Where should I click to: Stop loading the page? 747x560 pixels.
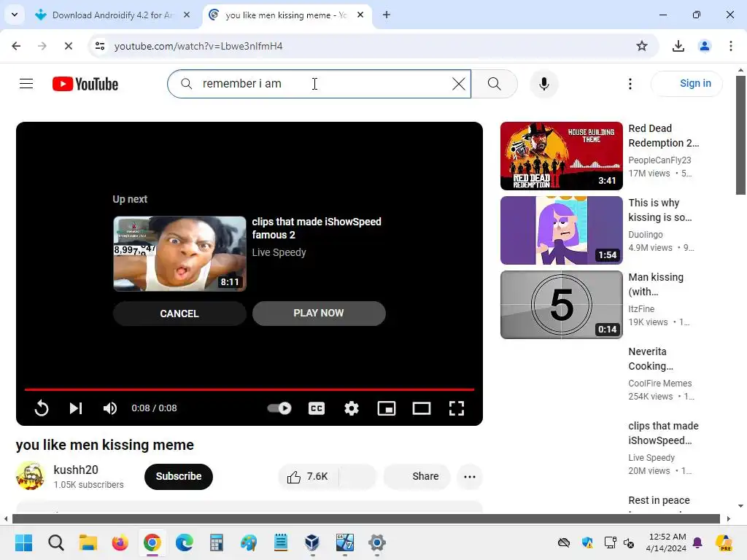68,46
